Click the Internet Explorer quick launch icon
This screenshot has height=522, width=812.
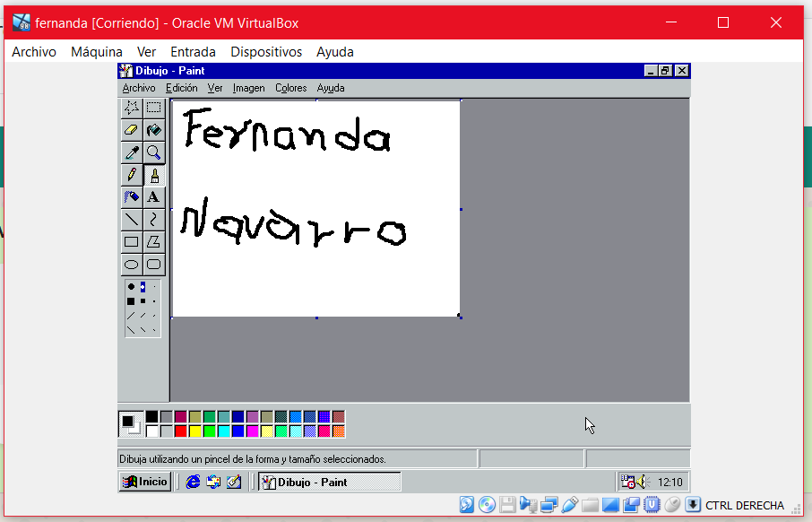coord(193,482)
